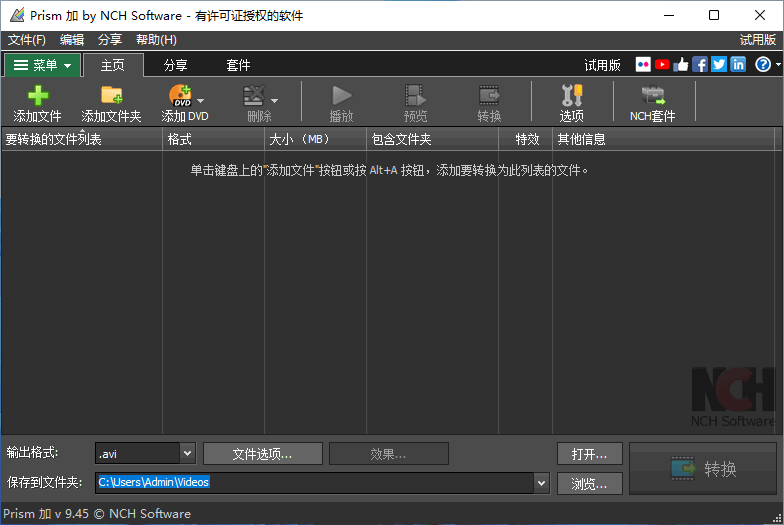Open the green 菜单 dropdown button
The image size is (784, 525).
42,65
